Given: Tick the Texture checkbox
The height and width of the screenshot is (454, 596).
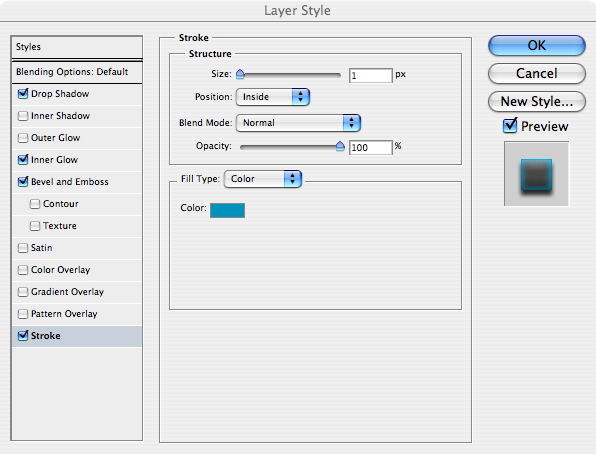Looking at the screenshot, I should 35,226.
